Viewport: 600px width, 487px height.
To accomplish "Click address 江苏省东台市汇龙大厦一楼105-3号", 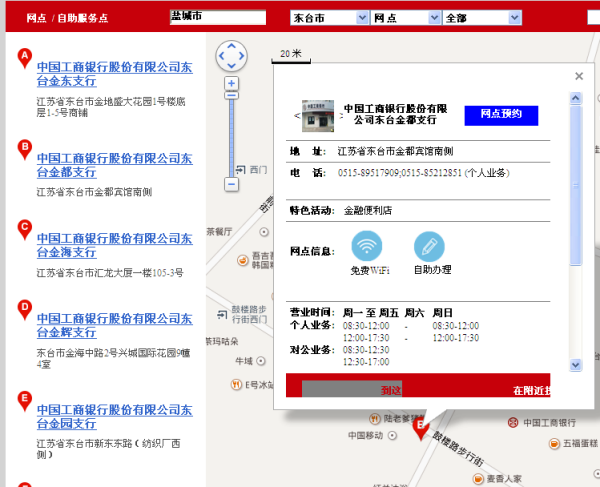I will (110, 273).
